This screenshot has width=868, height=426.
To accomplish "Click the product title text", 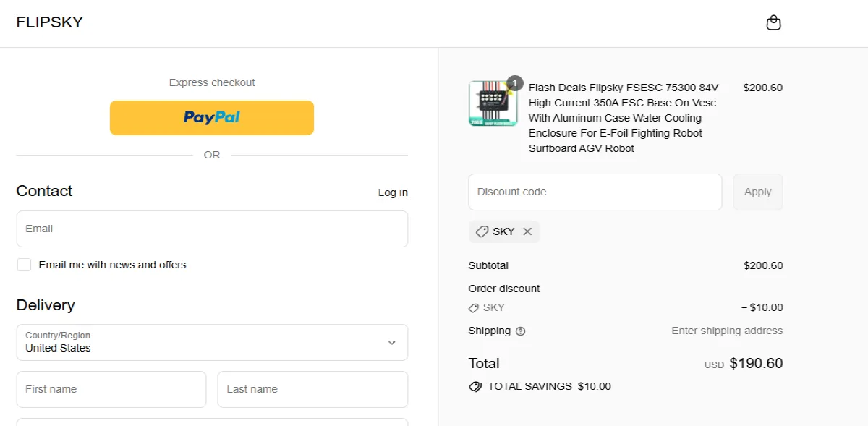I will pyautogui.click(x=624, y=118).
